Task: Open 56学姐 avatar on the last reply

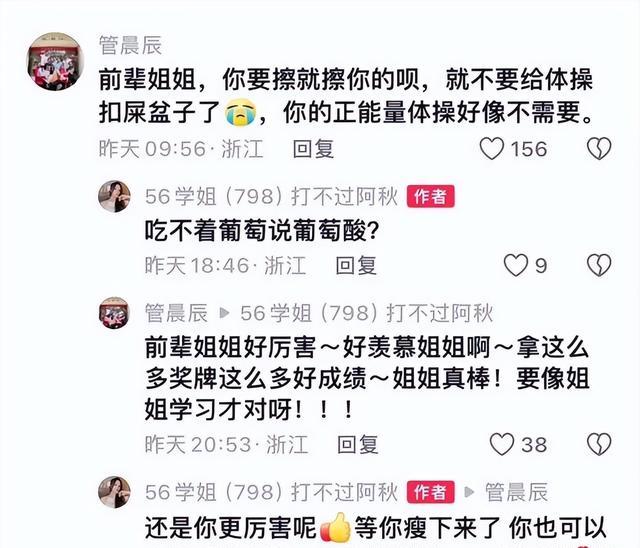Action: [x=114, y=492]
